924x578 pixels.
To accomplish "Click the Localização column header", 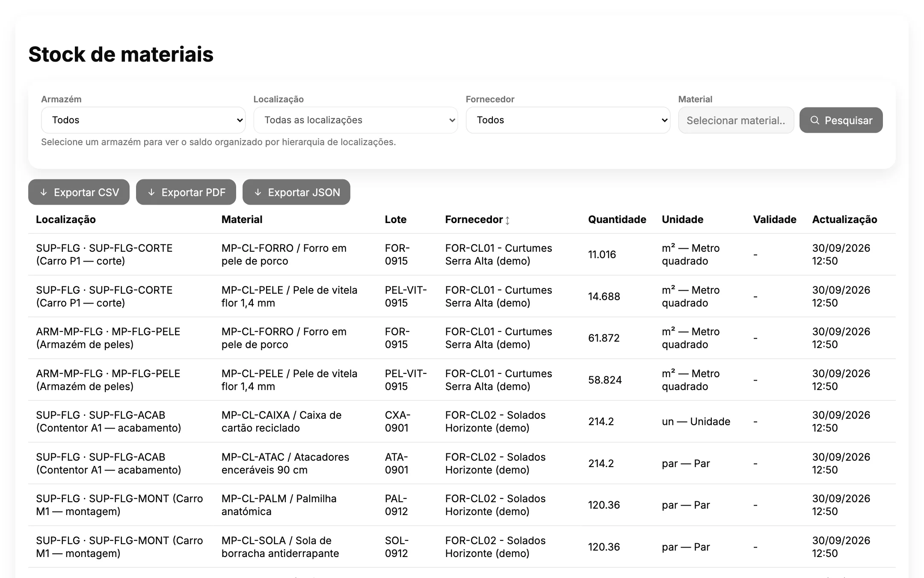I will [x=66, y=220].
